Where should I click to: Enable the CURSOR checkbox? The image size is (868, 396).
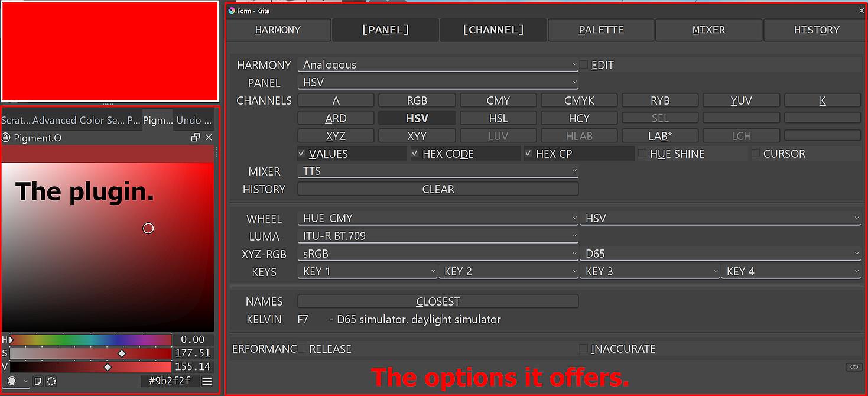756,154
